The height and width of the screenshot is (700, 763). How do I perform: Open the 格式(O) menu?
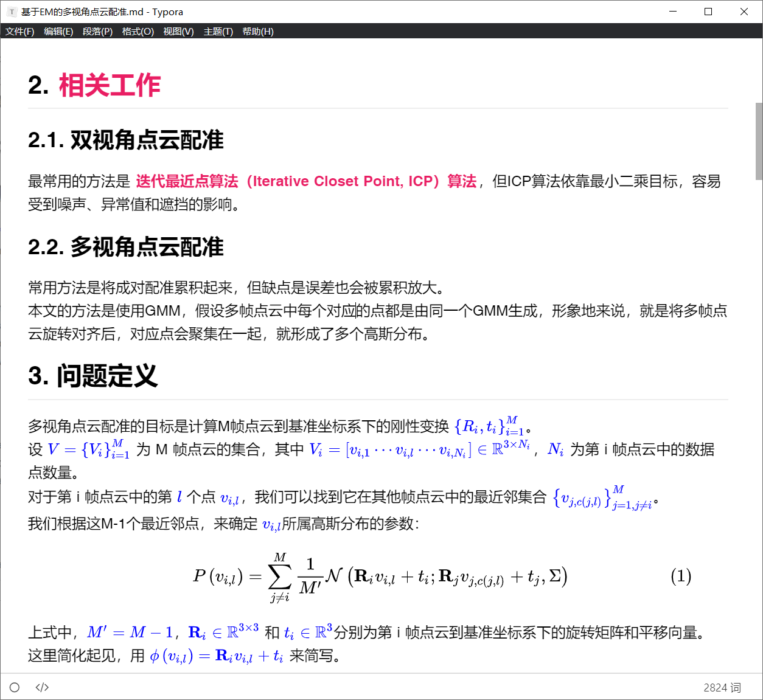pos(137,31)
